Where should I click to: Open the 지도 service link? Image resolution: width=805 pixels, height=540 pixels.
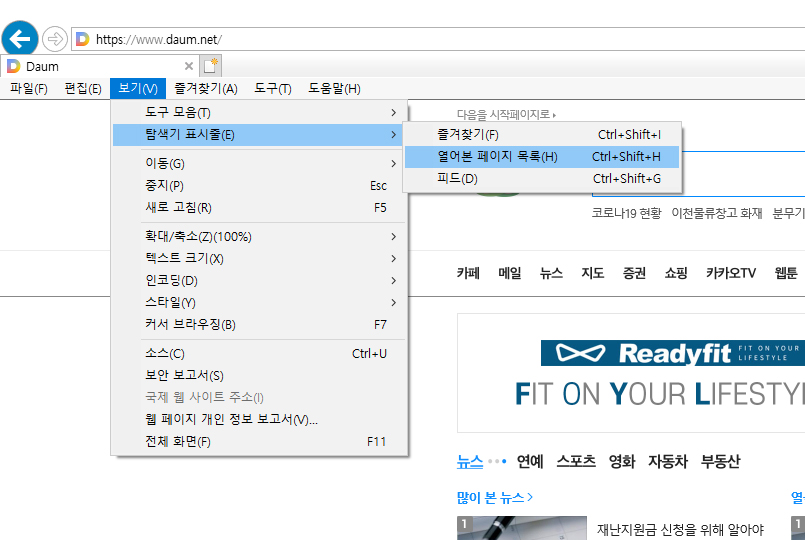pos(592,273)
